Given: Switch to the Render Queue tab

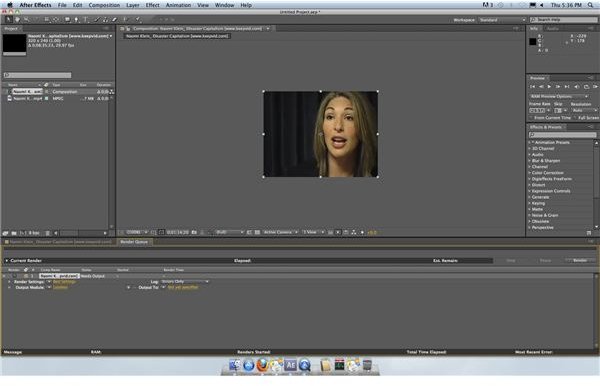Looking at the screenshot, I should point(134,242).
